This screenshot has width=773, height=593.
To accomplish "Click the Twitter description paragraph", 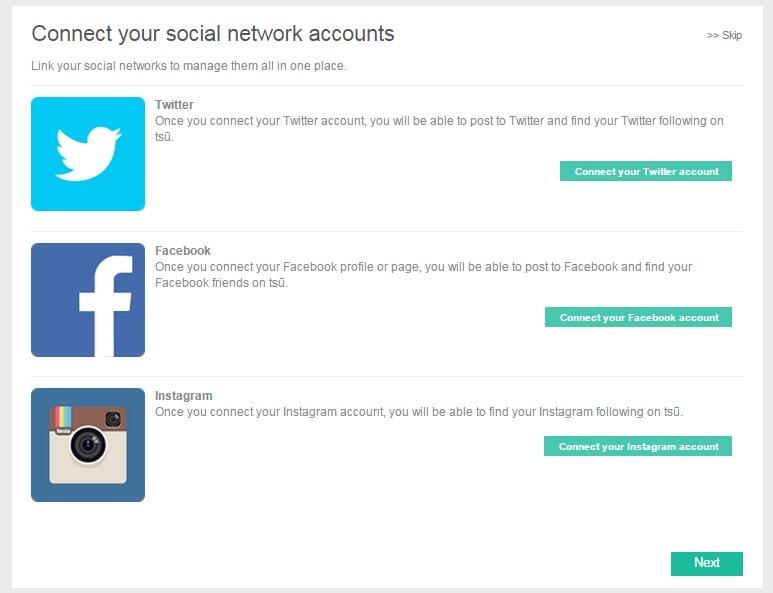I will (x=439, y=129).
